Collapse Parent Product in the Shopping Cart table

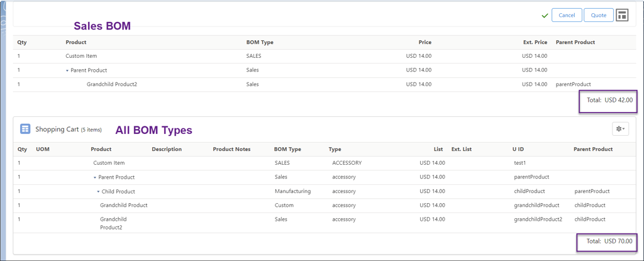(x=94, y=177)
